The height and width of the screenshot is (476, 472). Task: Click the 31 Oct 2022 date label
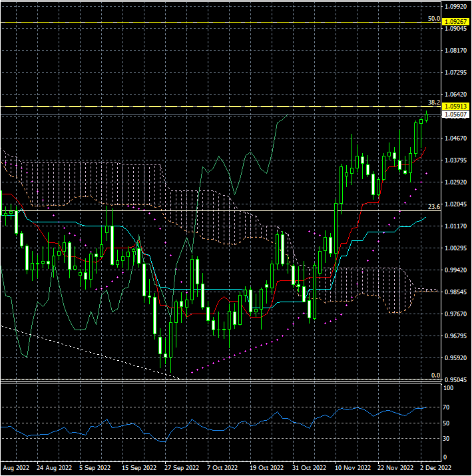tap(309, 468)
